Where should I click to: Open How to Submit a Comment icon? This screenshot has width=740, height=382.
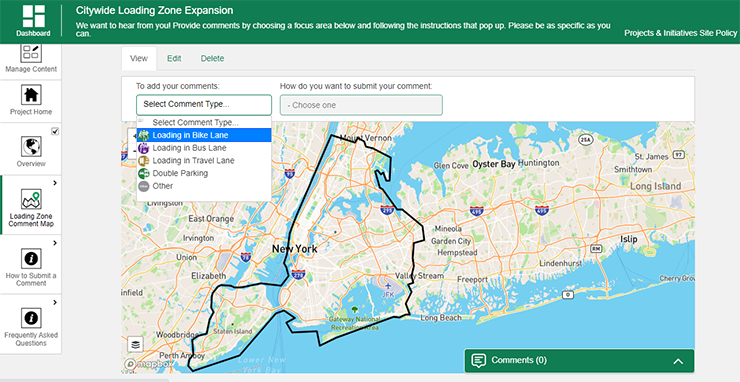pos(31,259)
